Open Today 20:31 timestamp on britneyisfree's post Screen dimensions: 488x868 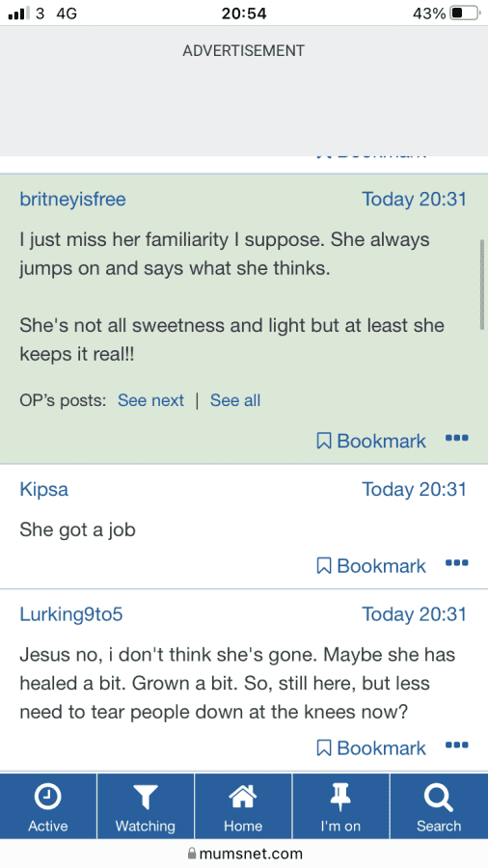click(x=414, y=199)
